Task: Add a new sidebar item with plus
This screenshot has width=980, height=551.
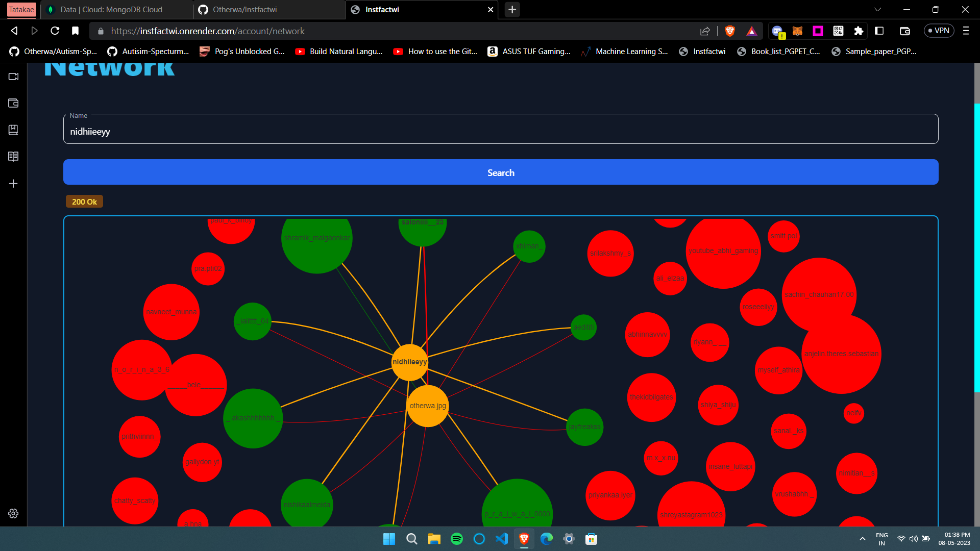Action: (13, 184)
